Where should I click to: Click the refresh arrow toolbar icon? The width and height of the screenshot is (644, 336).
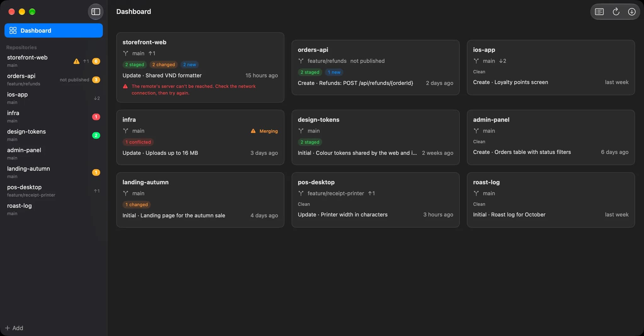point(616,12)
